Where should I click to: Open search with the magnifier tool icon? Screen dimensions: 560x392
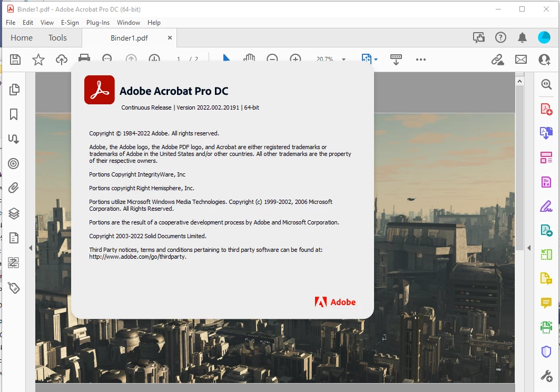[546, 84]
